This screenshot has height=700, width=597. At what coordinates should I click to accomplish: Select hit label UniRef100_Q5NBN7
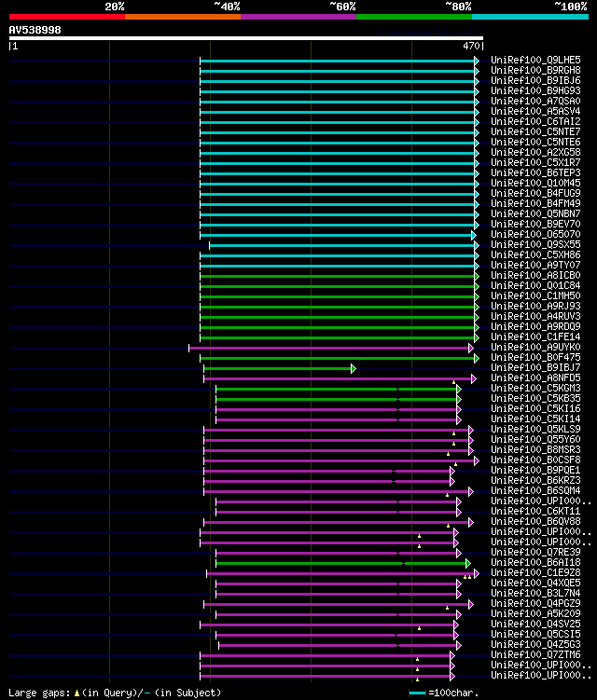pos(535,213)
